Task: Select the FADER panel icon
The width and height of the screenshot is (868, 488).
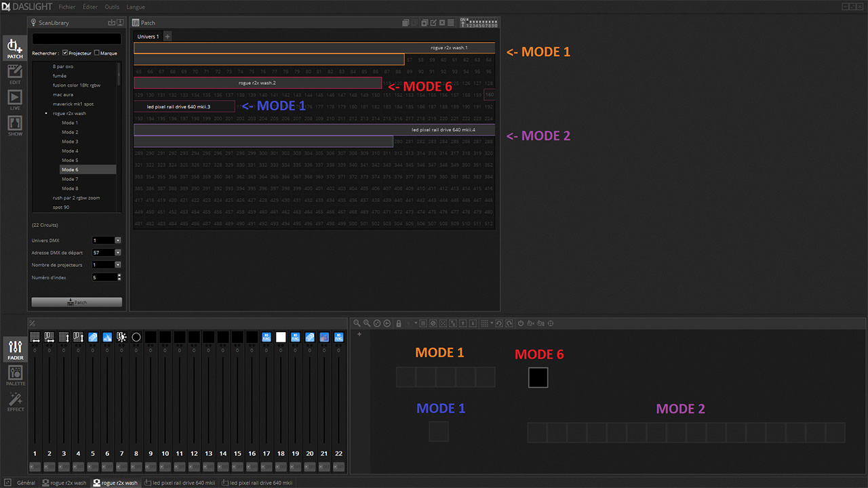Action: click(x=16, y=349)
